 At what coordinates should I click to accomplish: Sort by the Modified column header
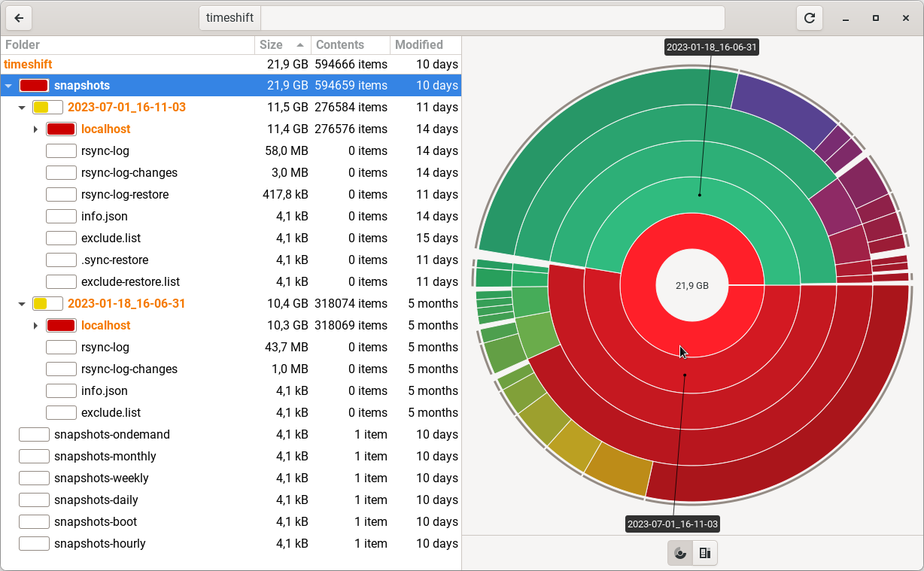425,45
